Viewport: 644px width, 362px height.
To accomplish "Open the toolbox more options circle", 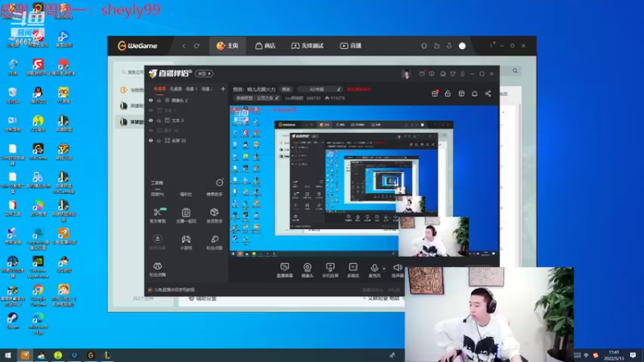I will [220, 183].
